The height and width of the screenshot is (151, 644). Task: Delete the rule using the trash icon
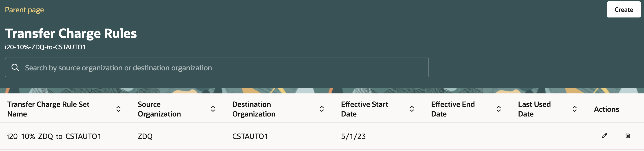click(628, 136)
